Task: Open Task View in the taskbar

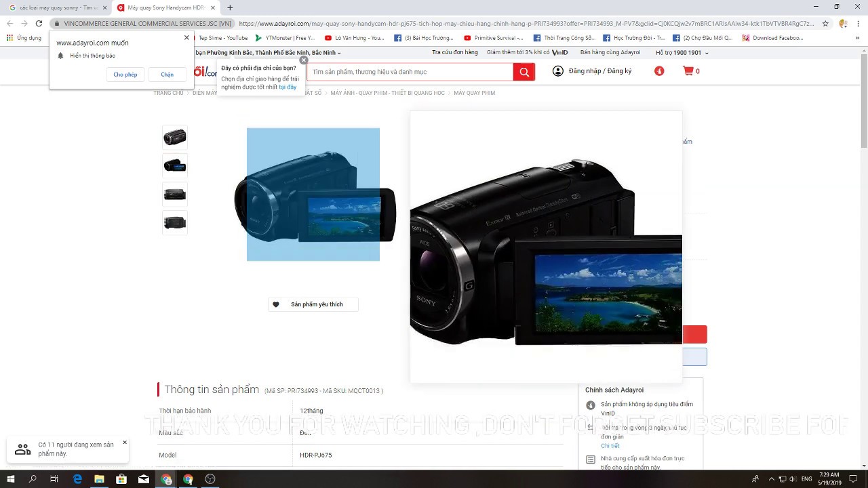Action: pos(54,479)
